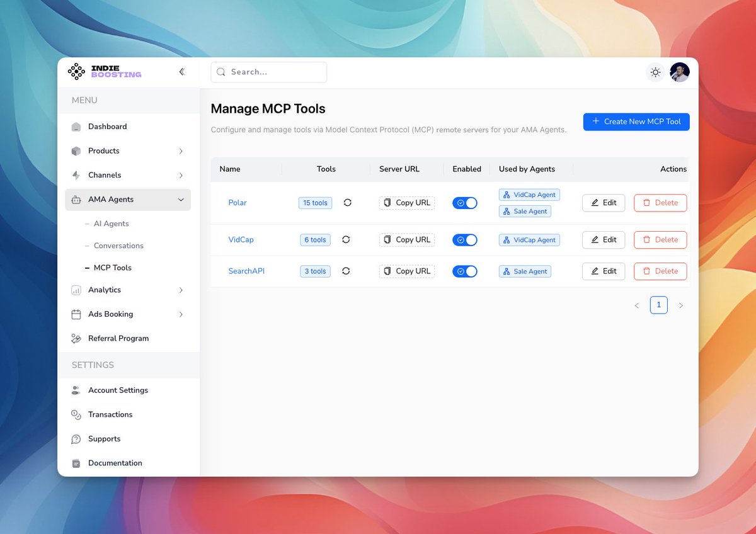Image resolution: width=756 pixels, height=534 pixels.
Task: Collapse the sidebar with the double-chevron icon
Action: [181, 72]
